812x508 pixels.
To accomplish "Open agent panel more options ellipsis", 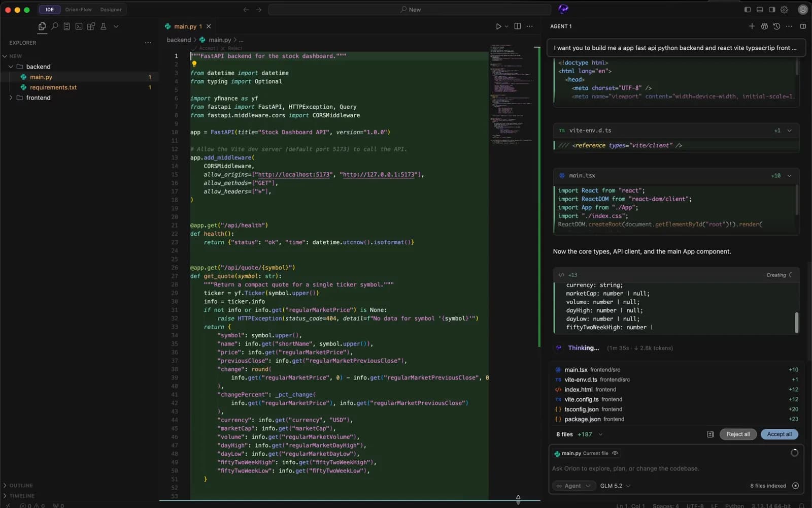I will pyautogui.click(x=789, y=26).
